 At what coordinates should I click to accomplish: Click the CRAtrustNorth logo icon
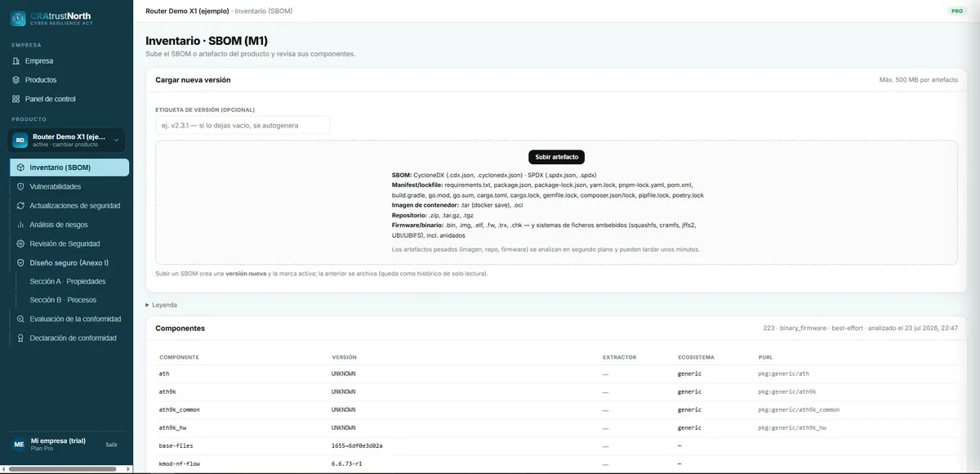tap(18, 18)
